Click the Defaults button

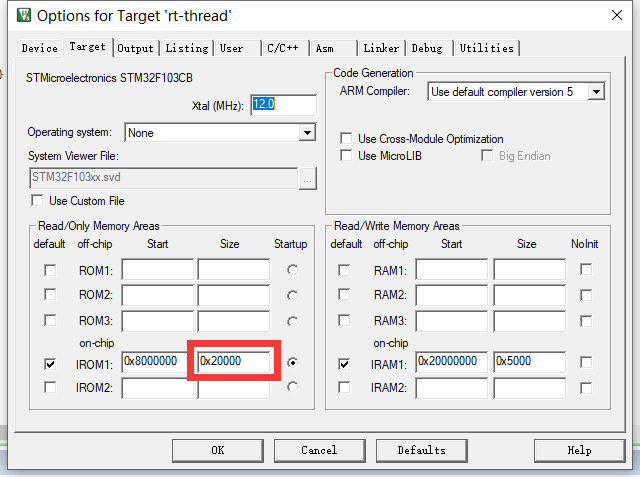pos(421,450)
